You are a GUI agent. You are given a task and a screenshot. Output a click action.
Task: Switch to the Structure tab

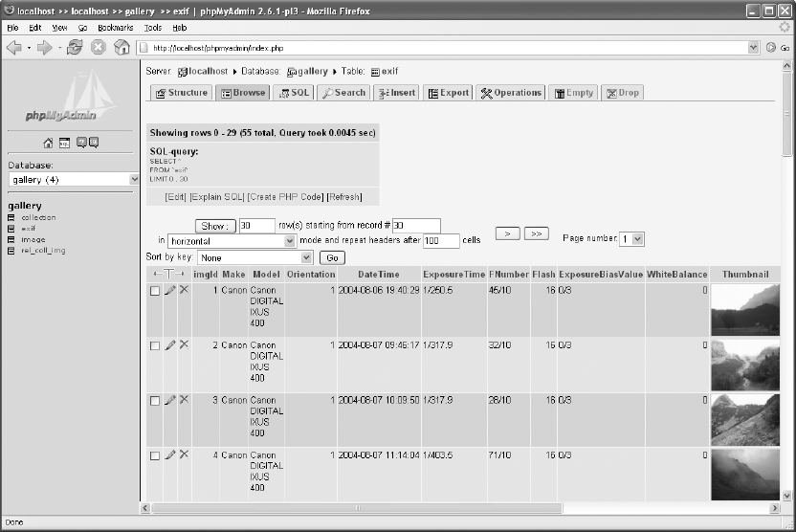[182, 93]
